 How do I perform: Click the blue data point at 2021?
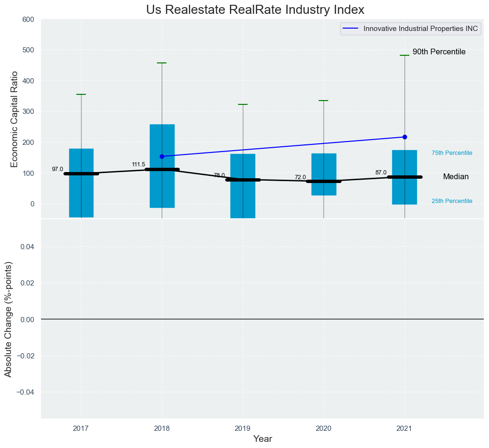point(405,137)
